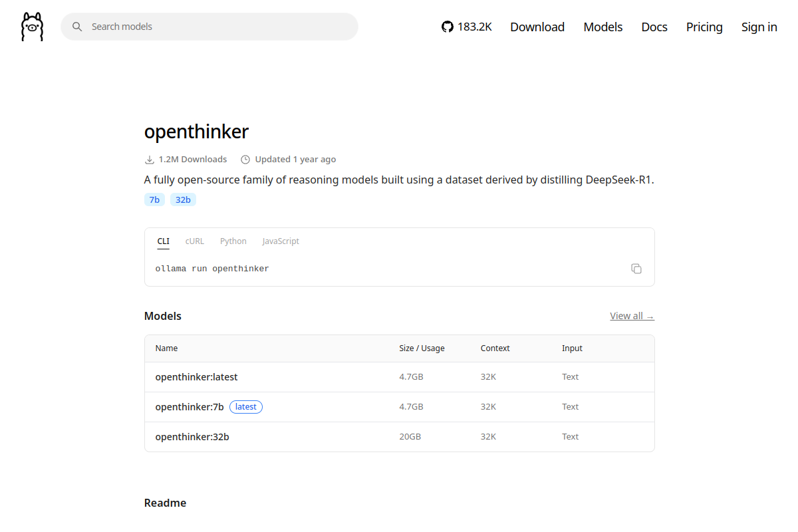Click the 'ollama run openthinker' command text

point(212,269)
